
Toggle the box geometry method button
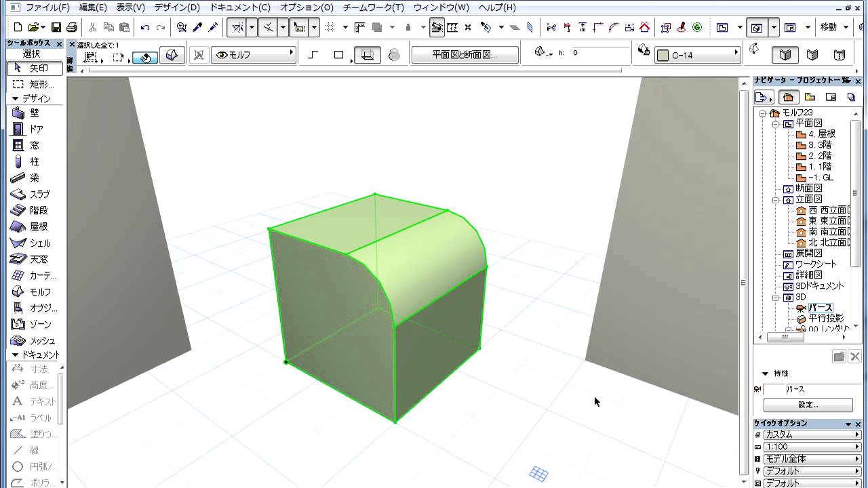(367, 55)
